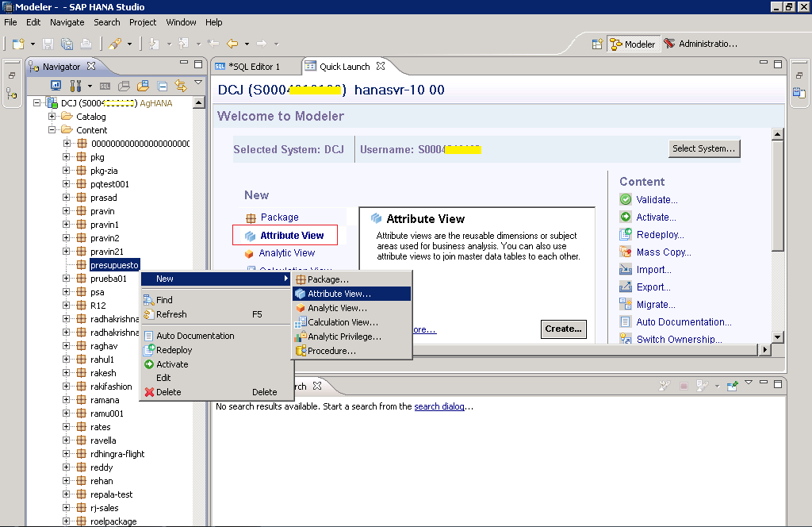Click the Validate icon in Content panel

626,200
